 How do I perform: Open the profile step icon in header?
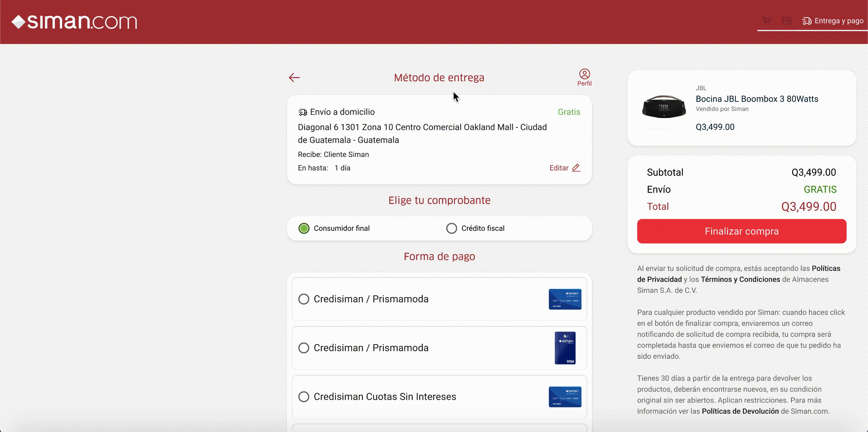(x=787, y=21)
